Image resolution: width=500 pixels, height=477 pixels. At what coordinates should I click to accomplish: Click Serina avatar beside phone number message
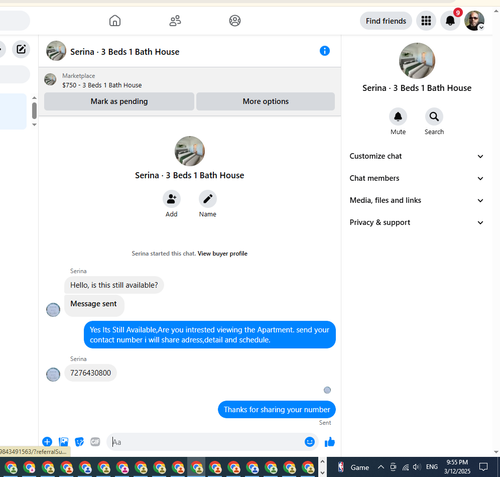click(x=53, y=375)
